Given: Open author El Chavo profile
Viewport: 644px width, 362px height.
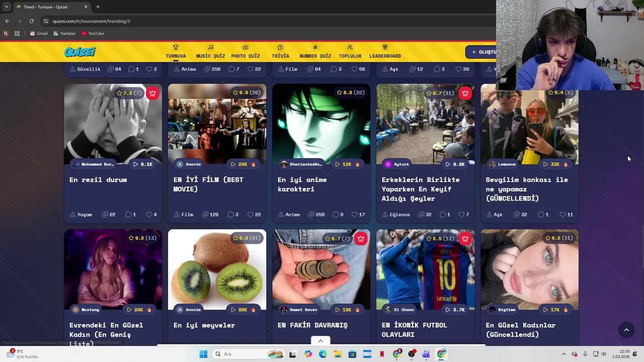Looking at the screenshot, I should click(399, 310).
